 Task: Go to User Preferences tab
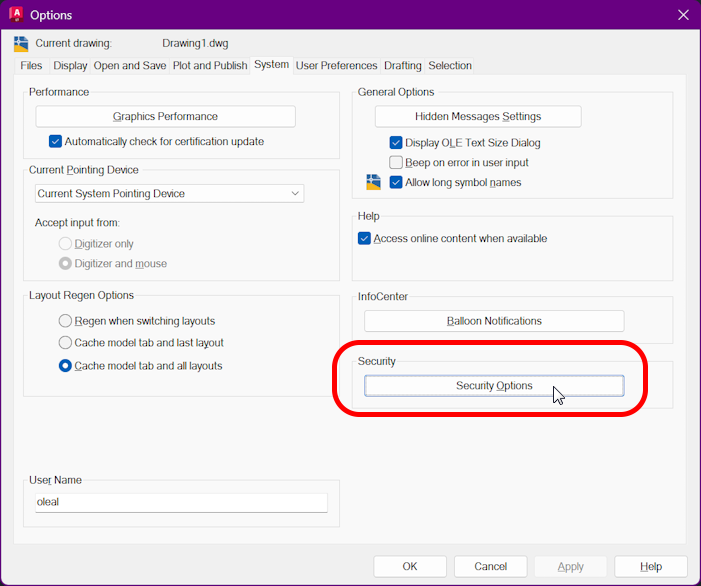tap(336, 66)
